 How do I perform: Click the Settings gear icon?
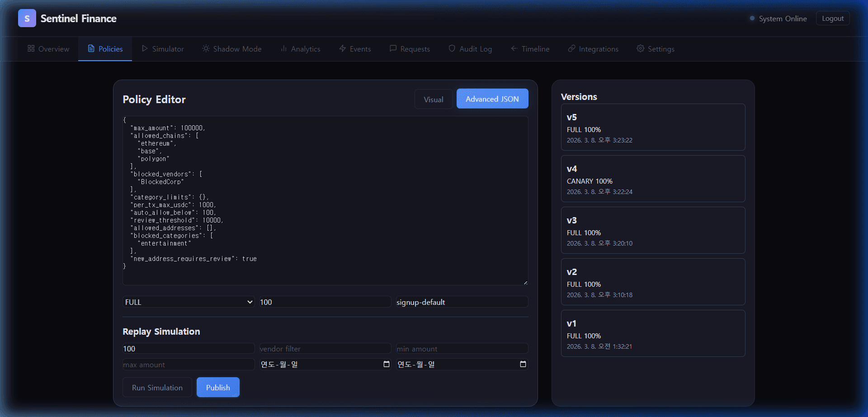pos(640,48)
